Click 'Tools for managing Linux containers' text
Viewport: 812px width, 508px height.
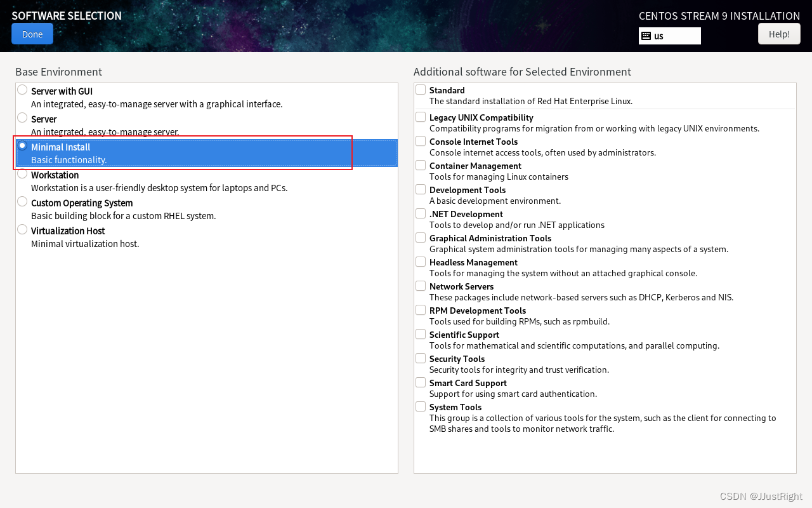499,177
